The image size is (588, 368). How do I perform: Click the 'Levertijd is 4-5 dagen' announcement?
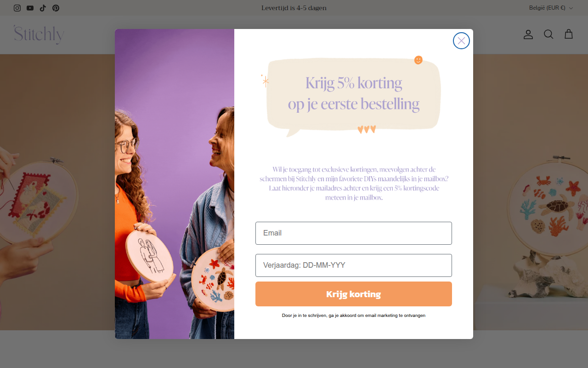coord(294,8)
